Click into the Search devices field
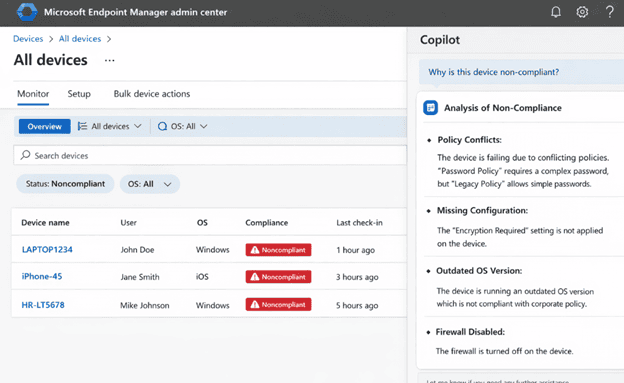Viewport: 624px width, 383px height. click(x=210, y=155)
